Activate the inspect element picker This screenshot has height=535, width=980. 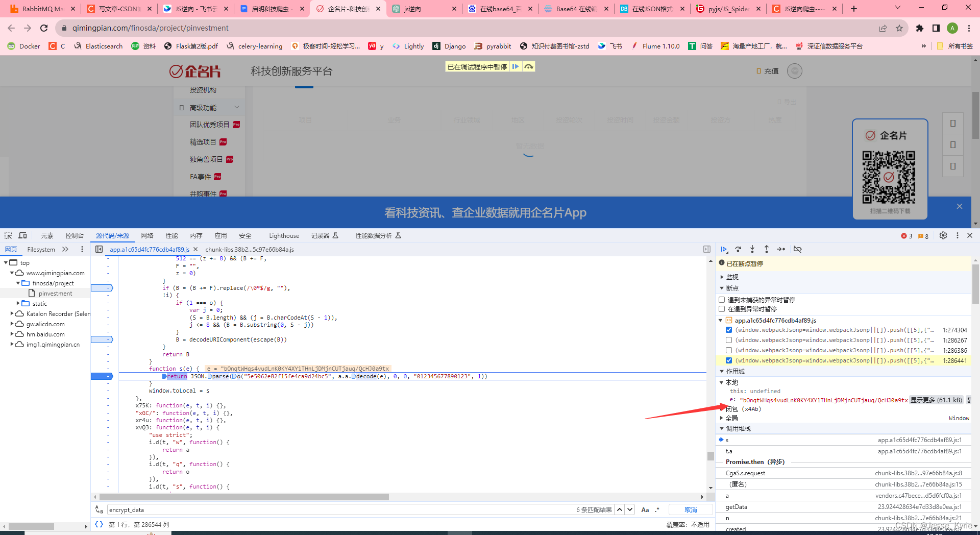point(8,235)
